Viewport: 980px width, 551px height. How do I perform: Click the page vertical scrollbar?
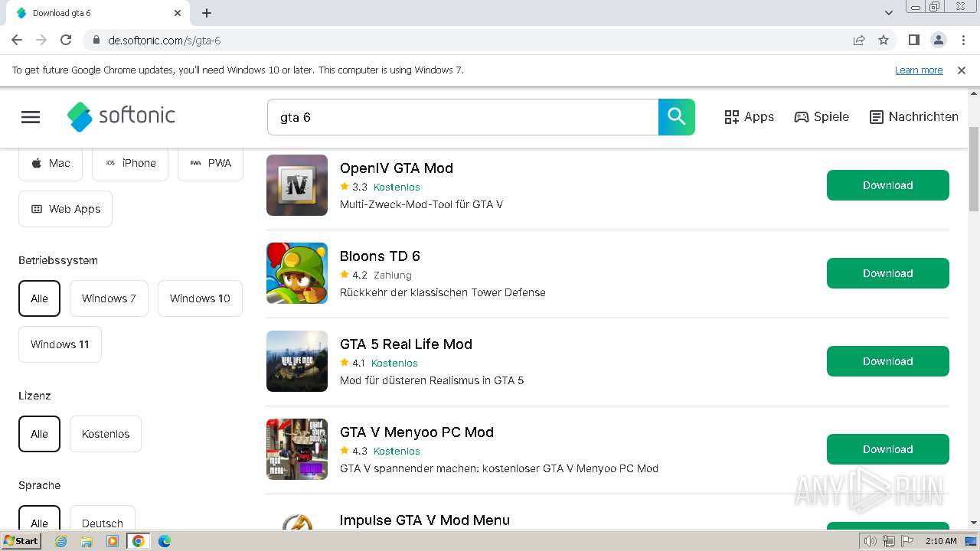click(974, 168)
